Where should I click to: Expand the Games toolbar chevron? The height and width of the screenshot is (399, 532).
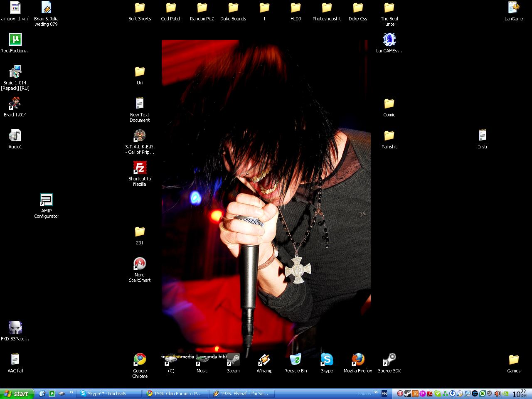(376, 392)
